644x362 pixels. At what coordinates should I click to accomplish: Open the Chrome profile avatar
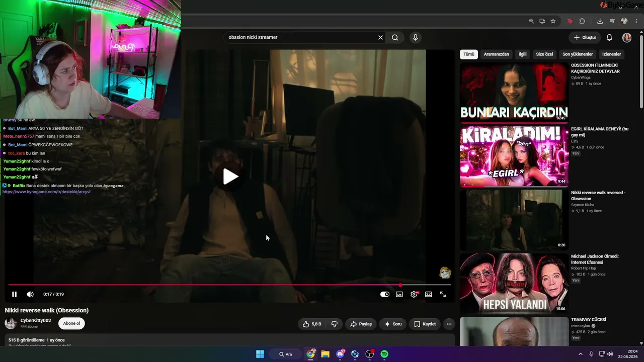(624, 21)
